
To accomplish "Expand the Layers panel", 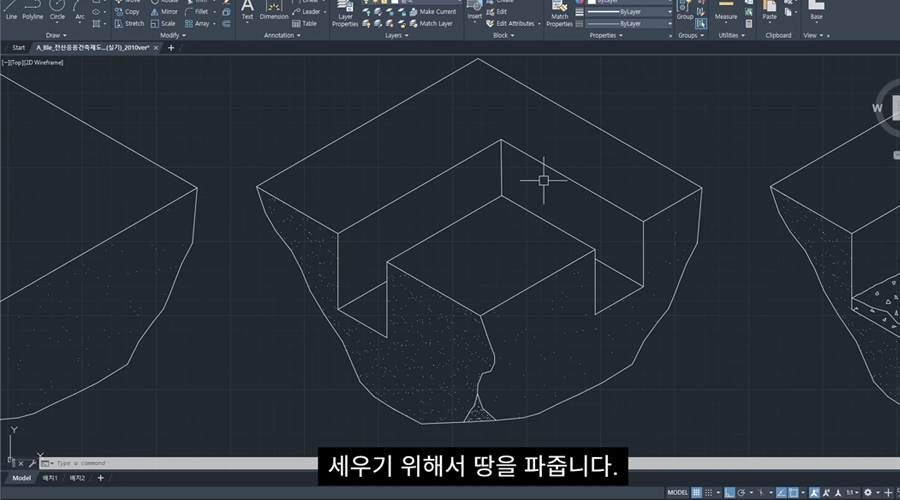I will coord(397,36).
